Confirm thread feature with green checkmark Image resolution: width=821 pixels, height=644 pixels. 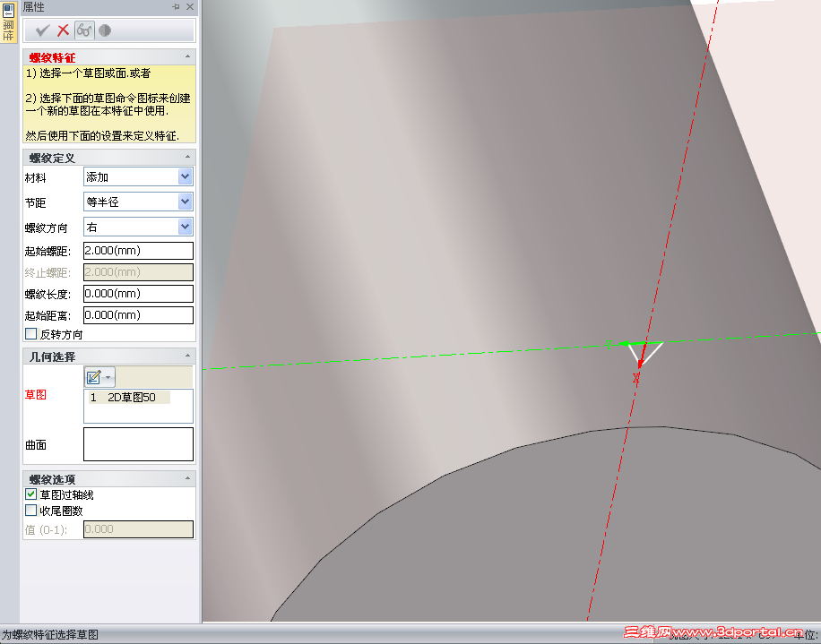(42, 30)
